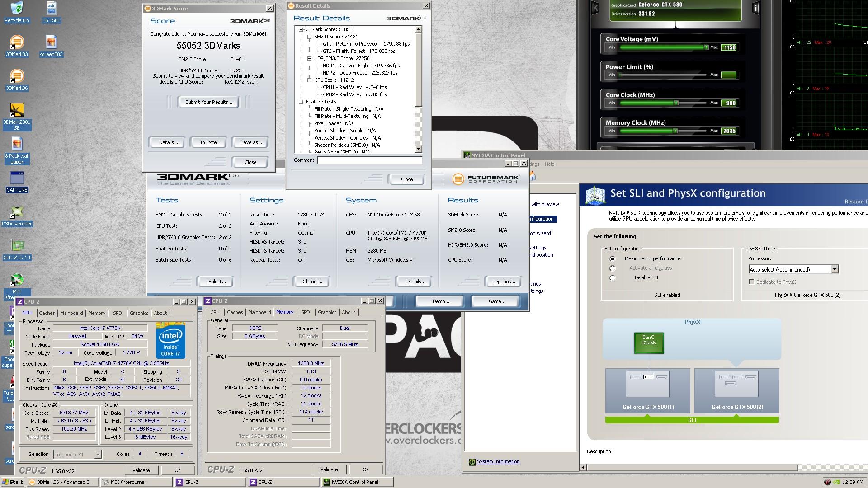Open 3DMark2001 SE desktop icon
The height and width of the screenshot is (488, 868).
(17, 110)
